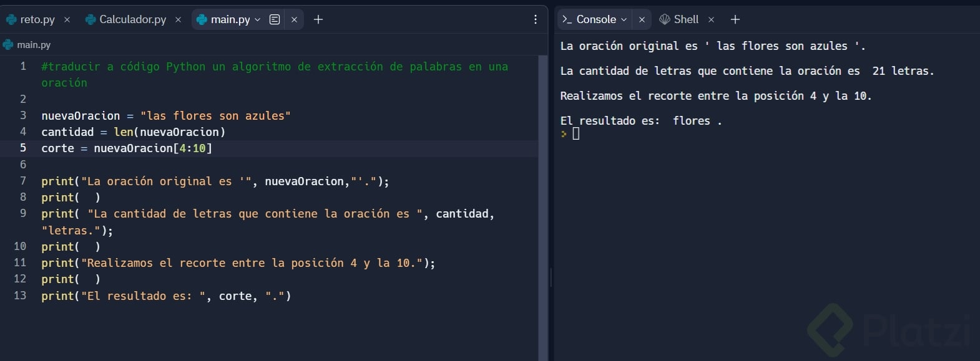
Task: Click the print 'Realizamos el recorte' code line
Action: click(x=238, y=263)
